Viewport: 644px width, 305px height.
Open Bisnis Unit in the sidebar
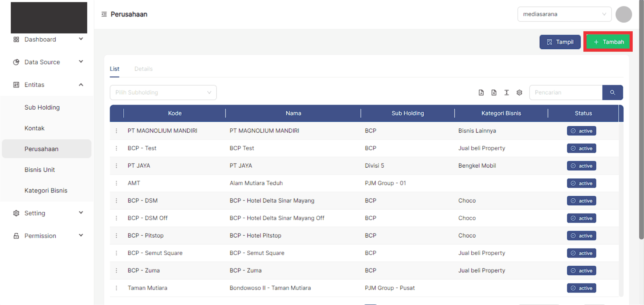pyautogui.click(x=40, y=170)
